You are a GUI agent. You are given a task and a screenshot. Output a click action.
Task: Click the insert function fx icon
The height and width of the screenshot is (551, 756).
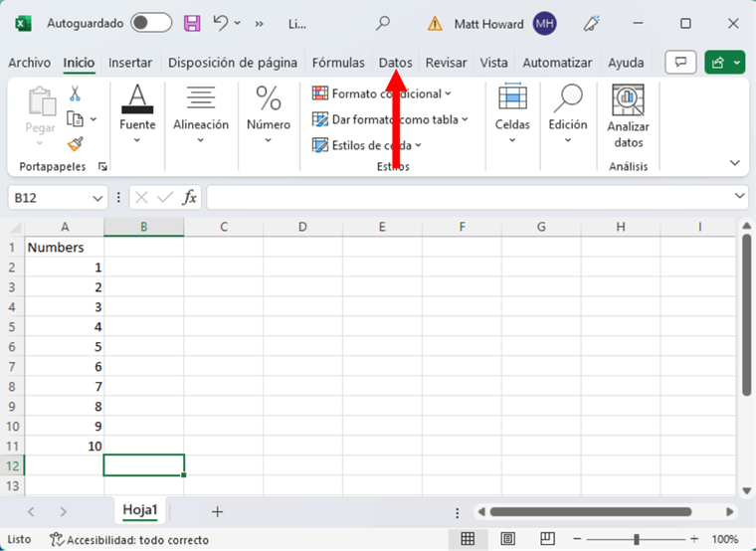pyautogui.click(x=189, y=197)
